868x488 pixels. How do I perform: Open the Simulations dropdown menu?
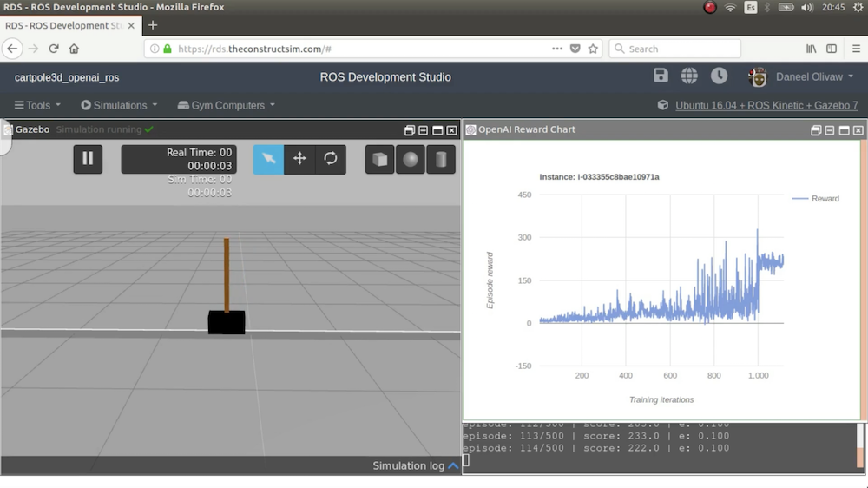tap(119, 105)
